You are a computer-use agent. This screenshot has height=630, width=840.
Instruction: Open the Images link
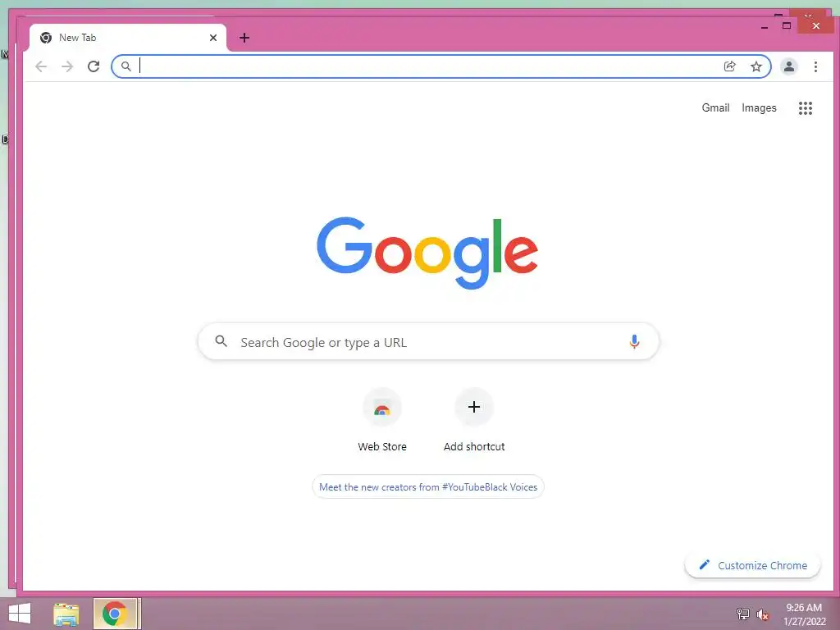(x=759, y=107)
